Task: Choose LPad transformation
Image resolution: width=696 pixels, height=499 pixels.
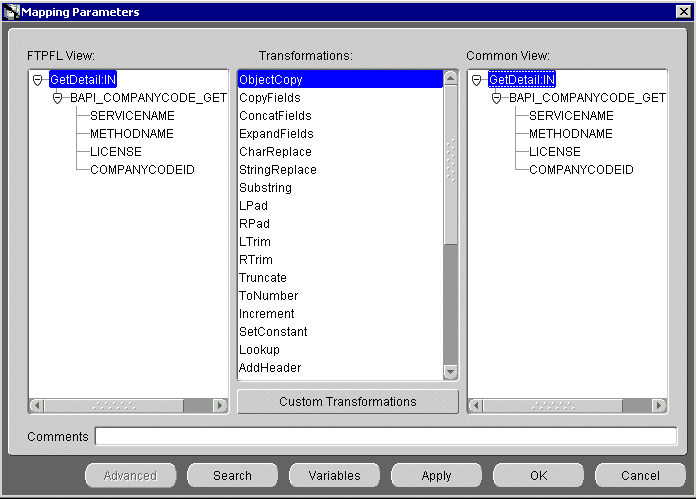Action: pyautogui.click(x=340, y=206)
